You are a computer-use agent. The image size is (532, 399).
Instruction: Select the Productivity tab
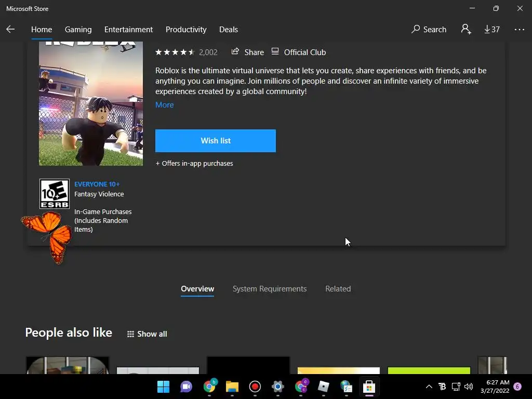click(186, 30)
